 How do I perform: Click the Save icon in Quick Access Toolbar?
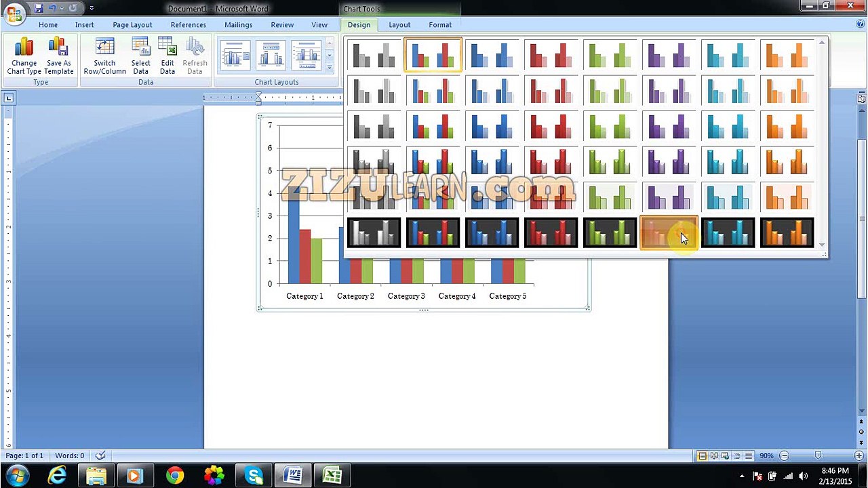39,8
